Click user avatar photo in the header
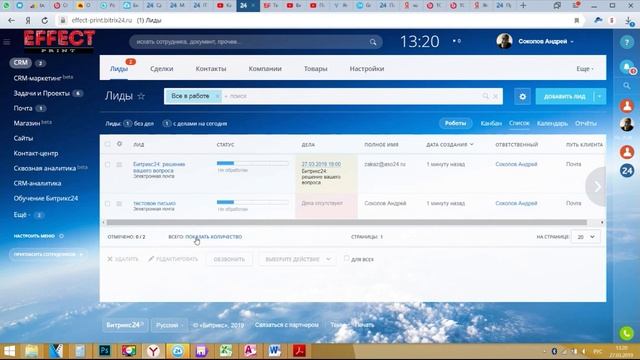This screenshot has height=360, width=640. 504,41
